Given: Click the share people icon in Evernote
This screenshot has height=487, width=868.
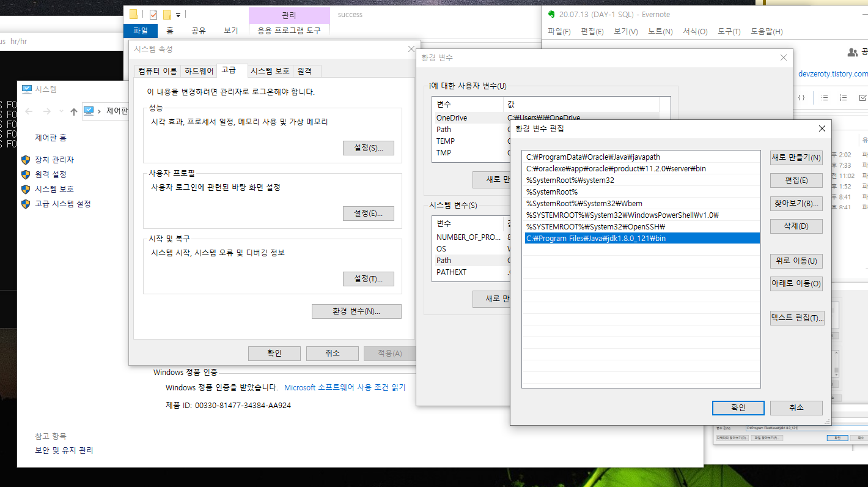Looking at the screenshot, I should click(x=852, y=53).
